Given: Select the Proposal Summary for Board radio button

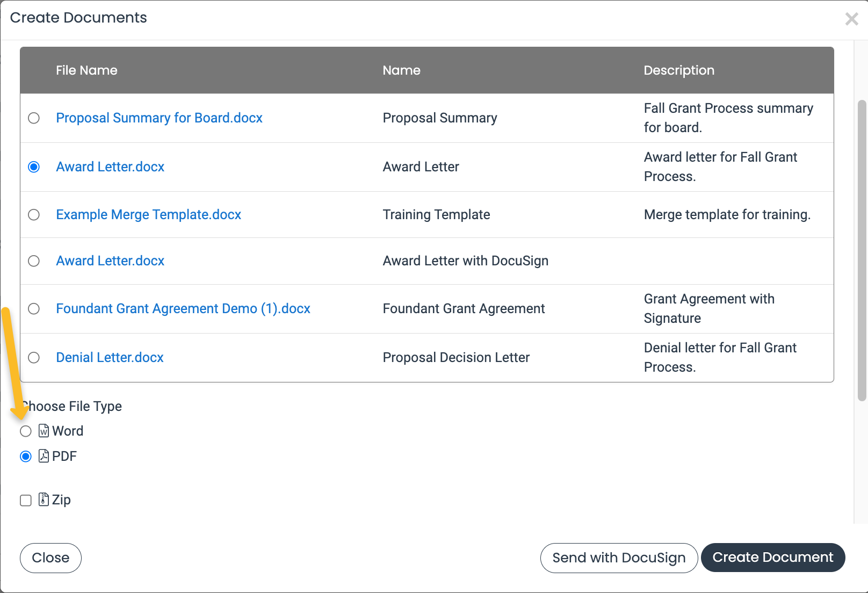Looking at the screenshot, I should (x=34, y=118).
